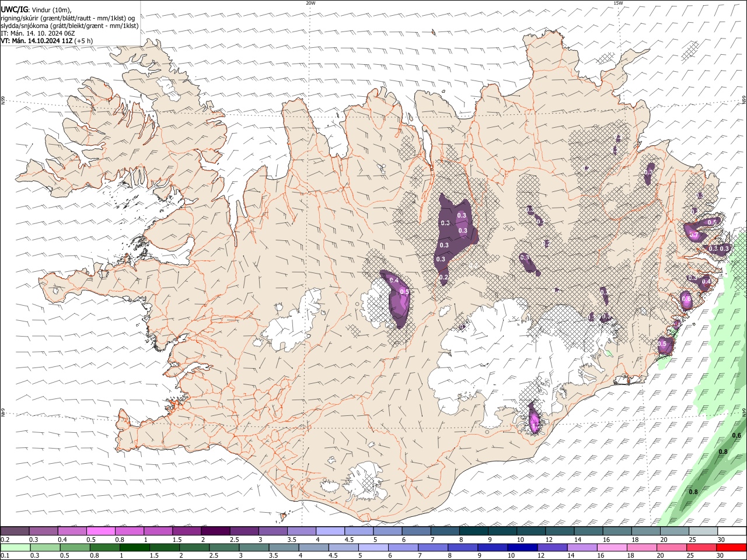Click the royal blue 9 swatch in rain legend
The height and width of the screenshot is (560, 747).
[493, 548]
